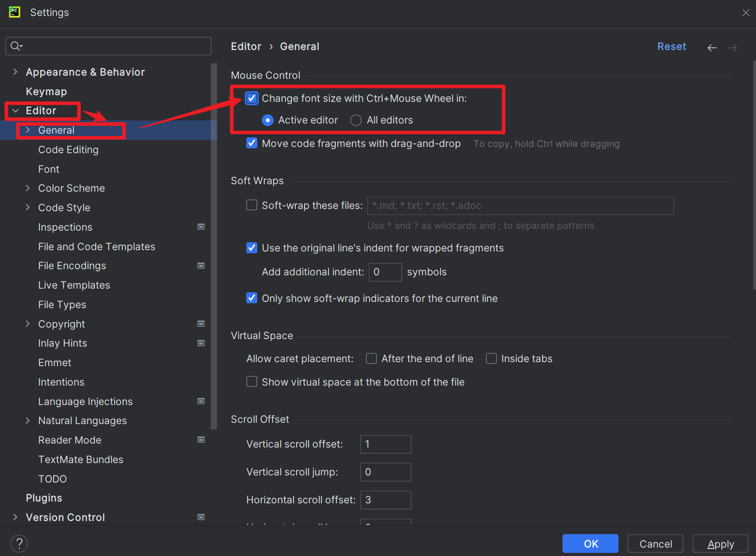This screenshot has width=756, height=556.
Task: Click project-level icon next to Copyright
Action: pyautogui.click(x=201, y=324)
